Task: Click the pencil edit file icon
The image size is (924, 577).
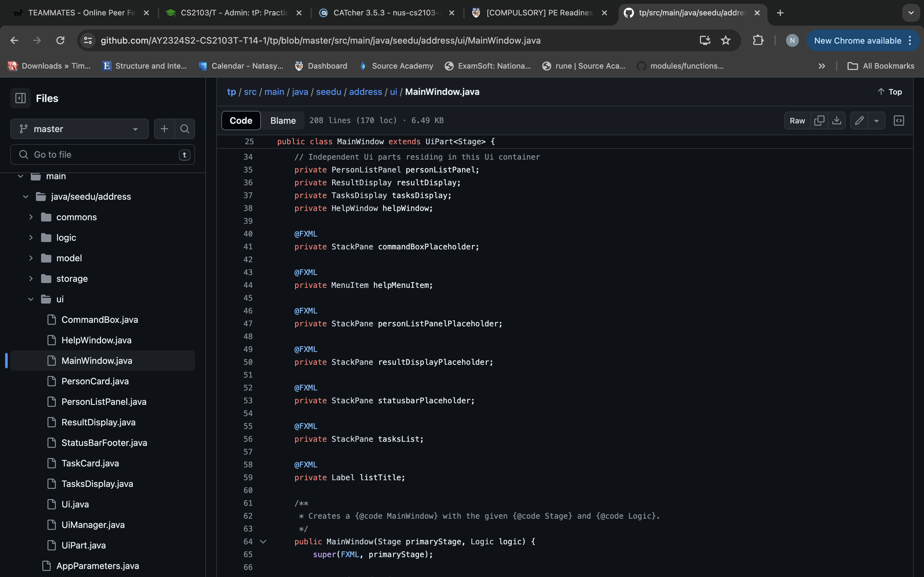Action: (x=859, y=121)
